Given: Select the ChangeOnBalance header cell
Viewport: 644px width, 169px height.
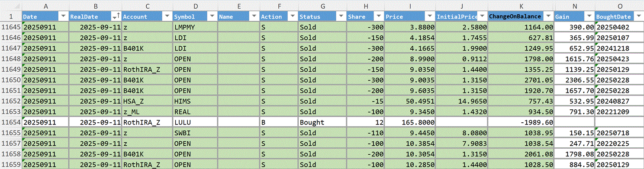Looking at the screenshot, I should (521, 16).
